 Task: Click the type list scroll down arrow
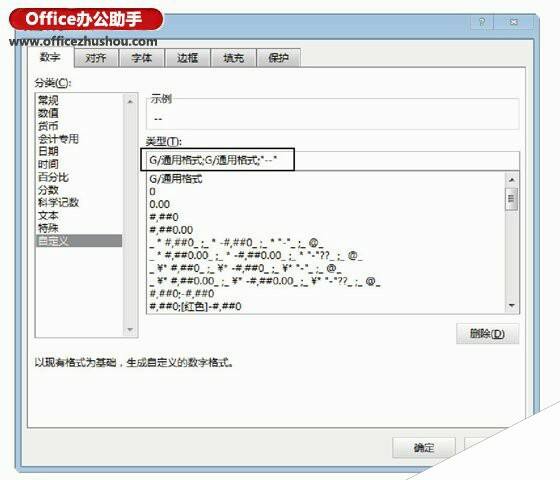(x=512, y=306)
